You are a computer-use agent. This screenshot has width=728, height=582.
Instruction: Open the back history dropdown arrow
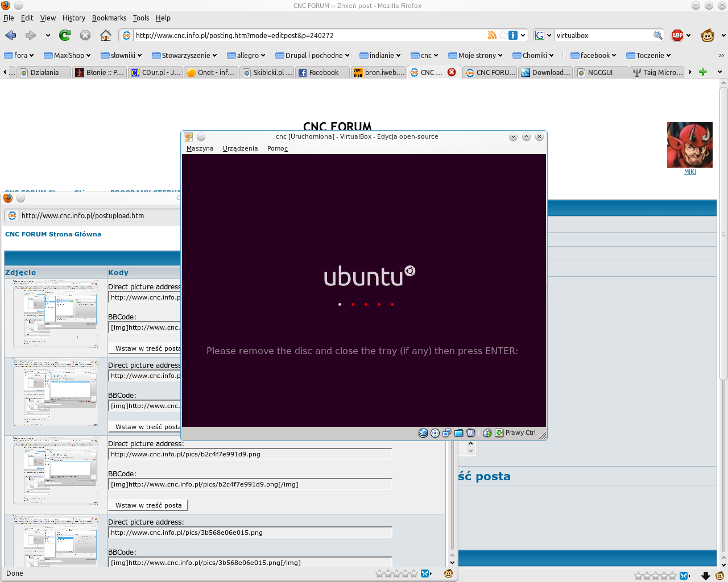pos(48,35)
